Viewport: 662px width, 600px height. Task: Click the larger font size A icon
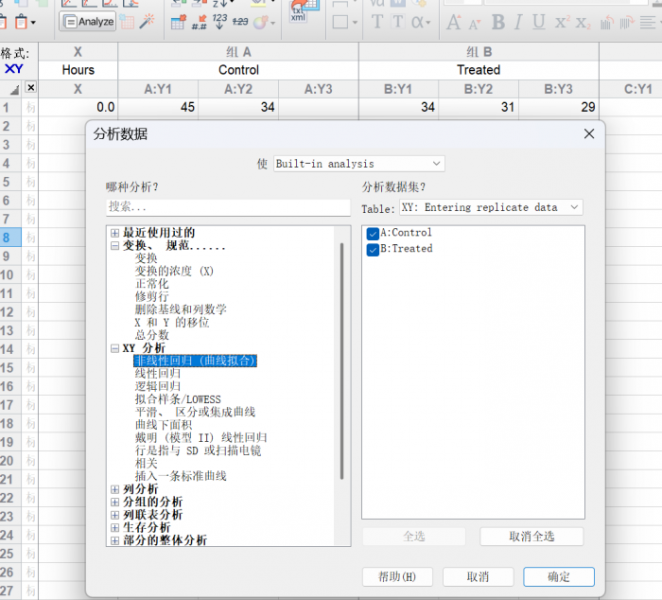454,22
